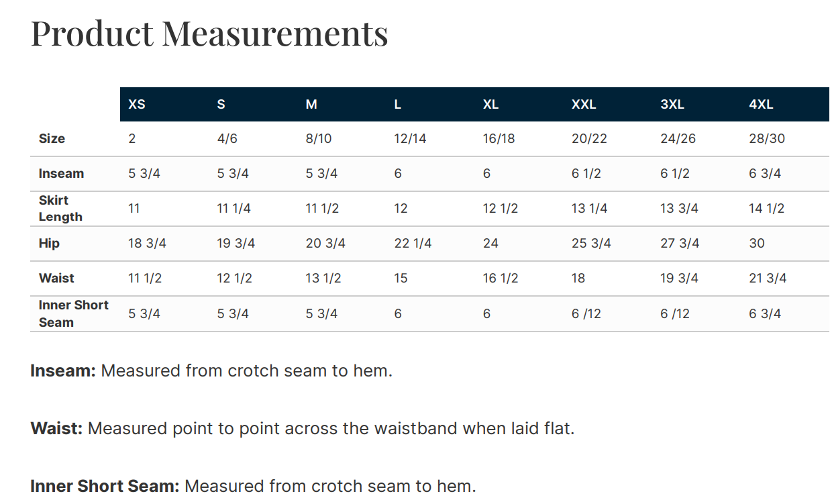Click the 4XL column header

761,105
